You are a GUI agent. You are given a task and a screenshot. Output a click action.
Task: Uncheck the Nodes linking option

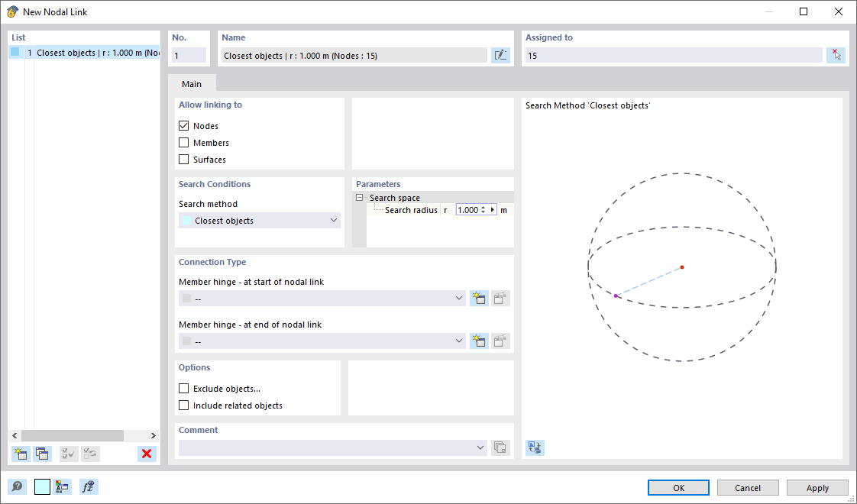(x=183, y=125)
